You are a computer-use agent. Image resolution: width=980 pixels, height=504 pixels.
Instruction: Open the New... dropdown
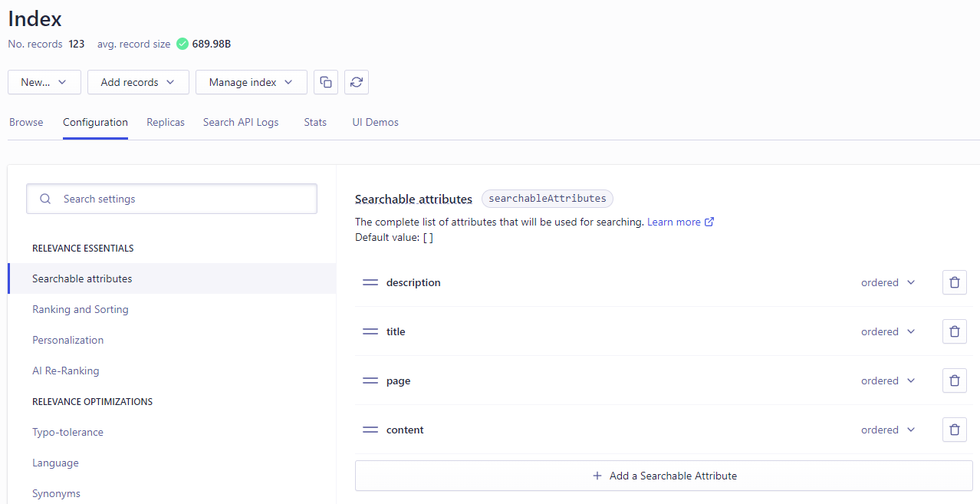point(44,82)
